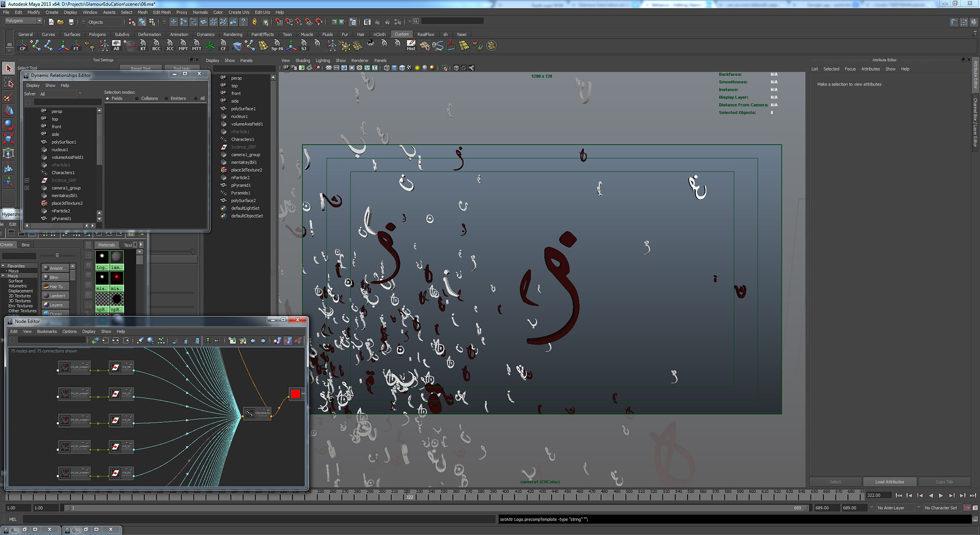Open Node Editor Bookmarks menu
This screenshot has height=535, width=980.
click(x=47, y=332)
